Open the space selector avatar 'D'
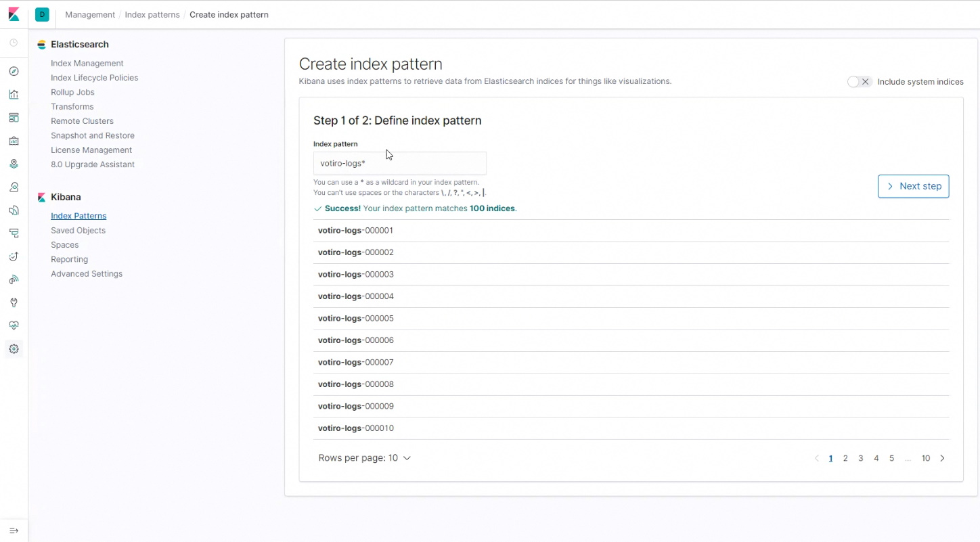 click(x=42, y=14)
